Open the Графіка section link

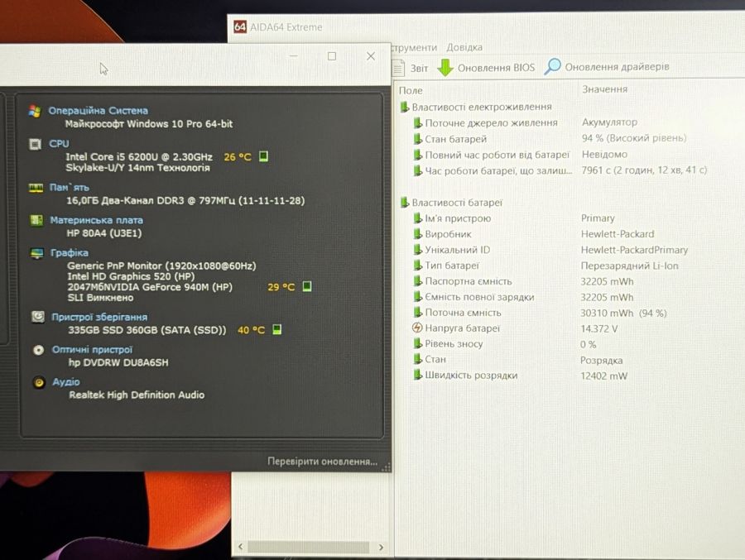point(70,252)
